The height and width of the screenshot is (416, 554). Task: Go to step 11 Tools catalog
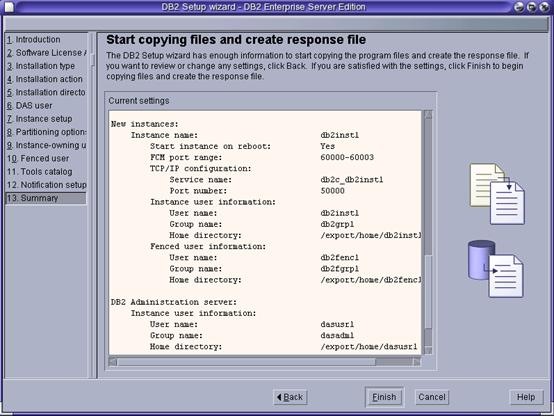pyautogui.click(x=40, y=172)
